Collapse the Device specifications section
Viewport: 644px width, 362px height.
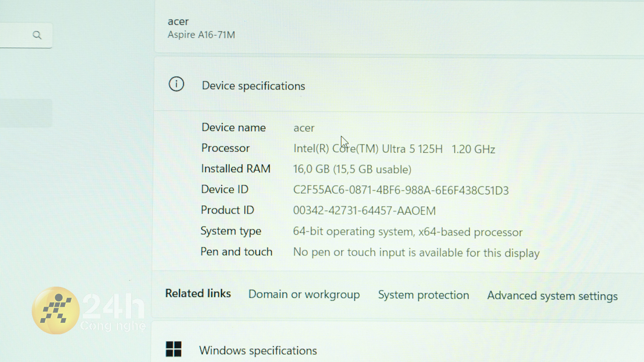pos(399,84)
